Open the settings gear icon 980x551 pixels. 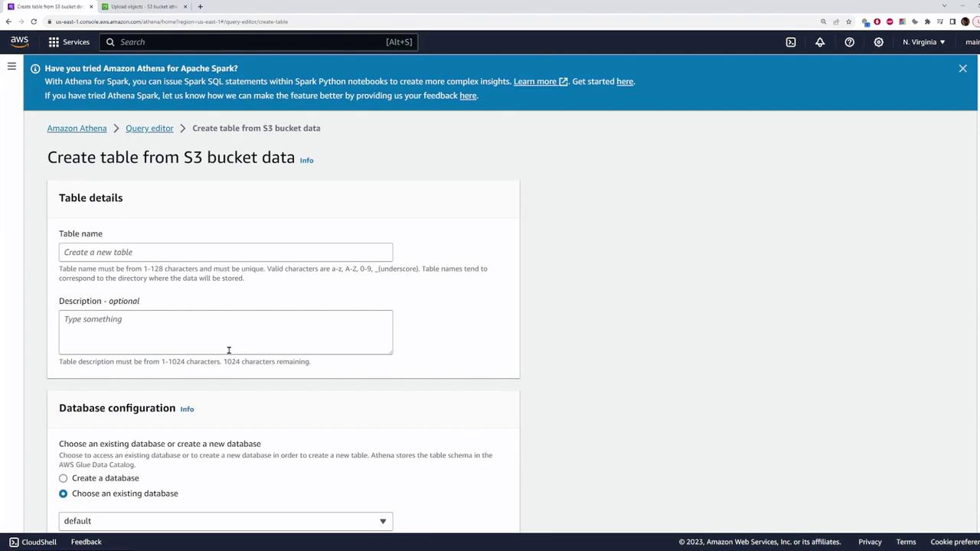pos(878,42)
